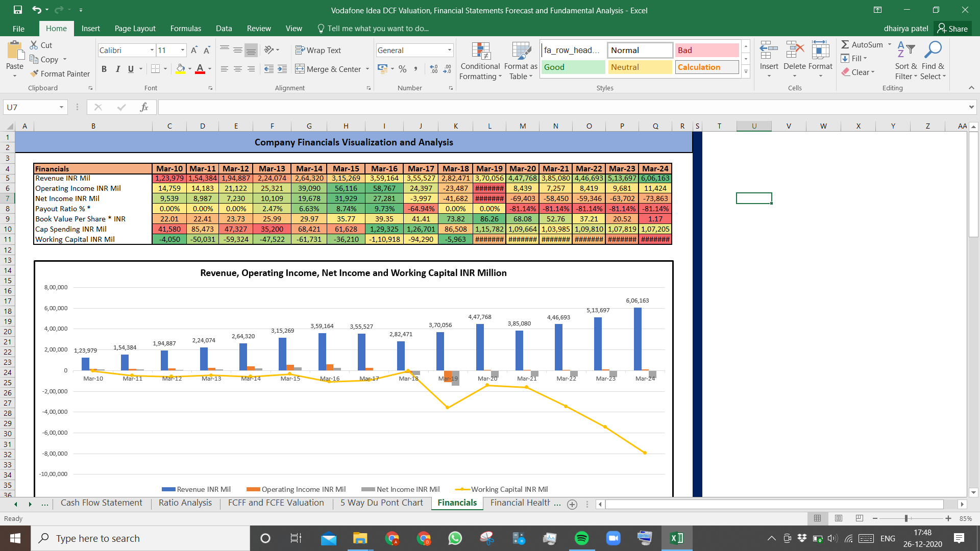980x551 pixels.
Task: Click the Save icon in title bar
Action: (x=18, y=10)
